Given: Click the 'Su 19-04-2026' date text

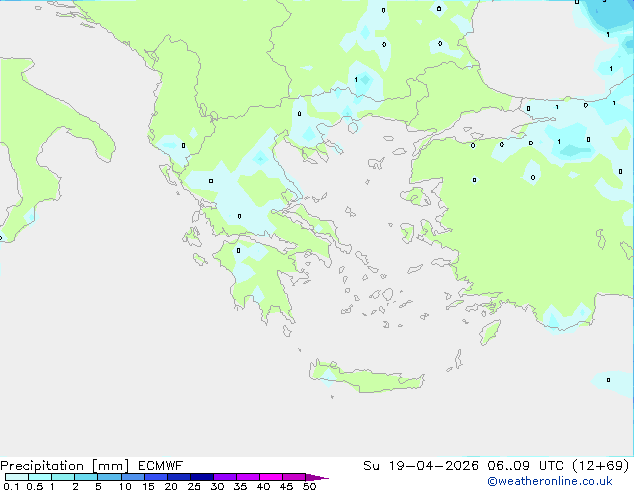Looking at the screenshot, I should click(421, 466).
